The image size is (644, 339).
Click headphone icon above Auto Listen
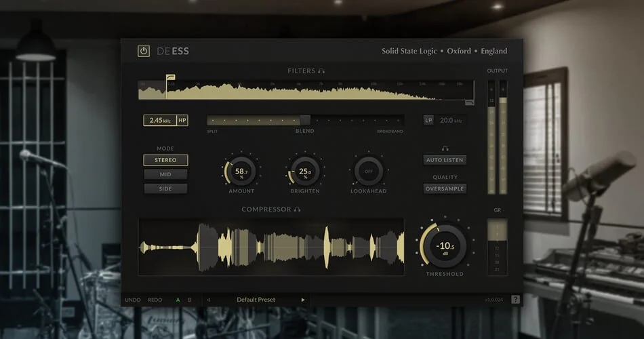445,148
